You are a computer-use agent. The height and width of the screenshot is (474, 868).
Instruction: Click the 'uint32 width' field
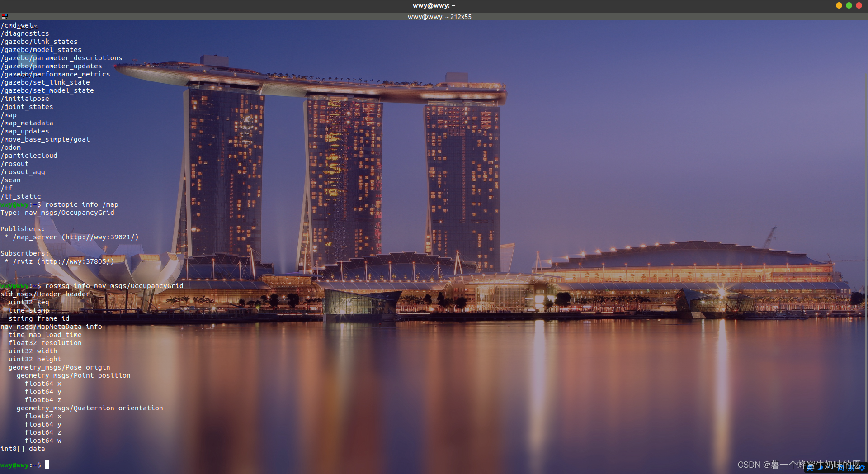[x=33, y=351]
